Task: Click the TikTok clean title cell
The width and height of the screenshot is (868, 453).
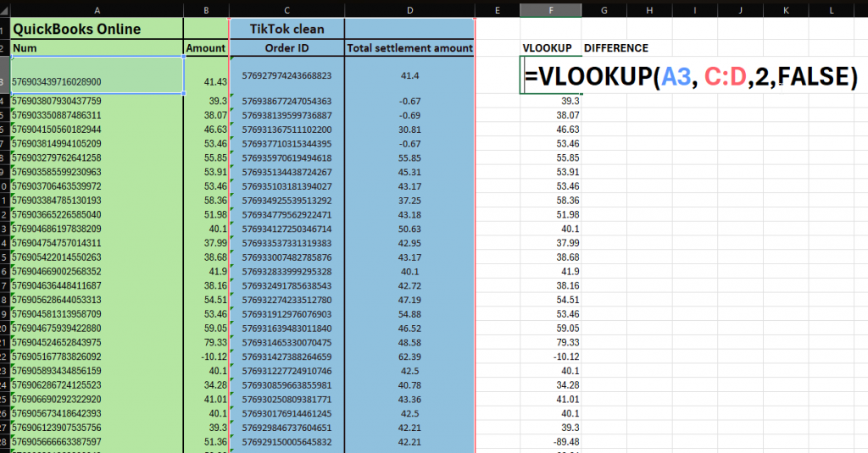Action: coord(287,29)
